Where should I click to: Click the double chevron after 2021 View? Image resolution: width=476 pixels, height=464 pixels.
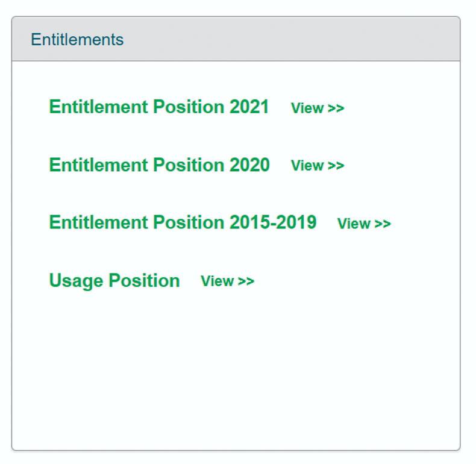point(336,108)
